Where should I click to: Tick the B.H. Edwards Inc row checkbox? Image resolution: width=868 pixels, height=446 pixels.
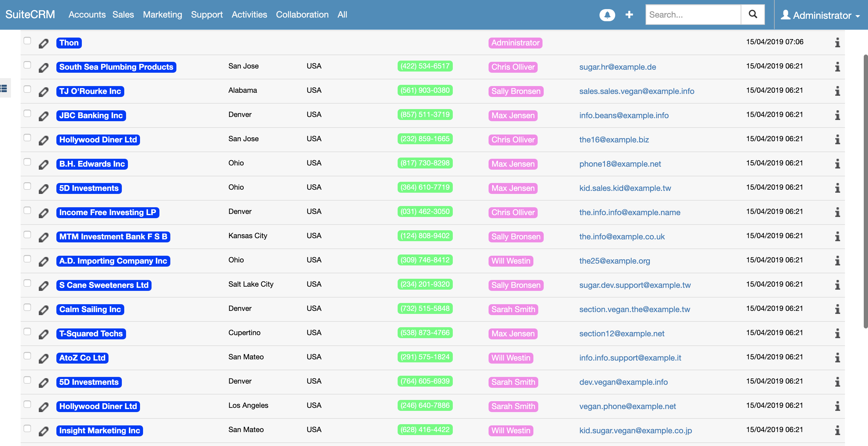27,162
